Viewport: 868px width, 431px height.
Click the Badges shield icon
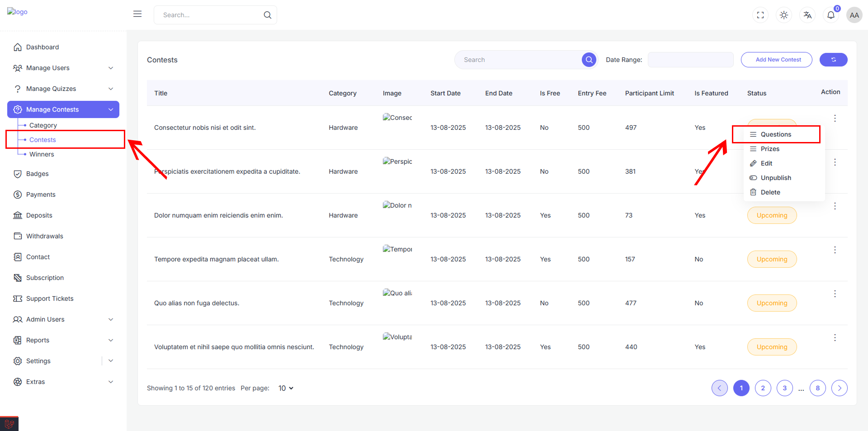(x=18, y=174)
